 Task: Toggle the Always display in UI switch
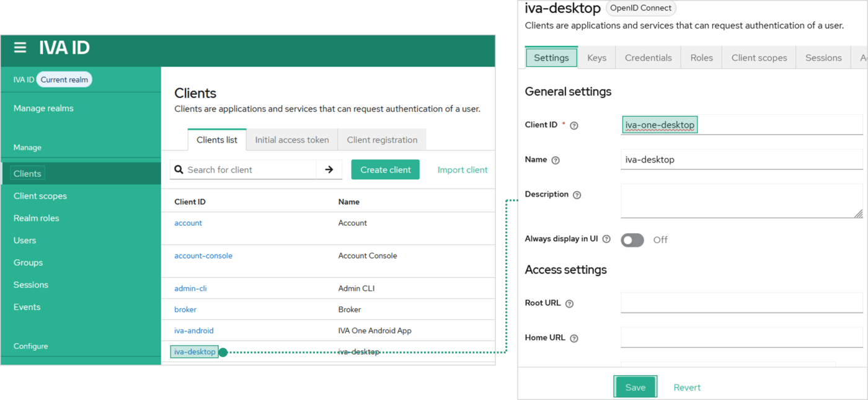click(x=632, y=240)
